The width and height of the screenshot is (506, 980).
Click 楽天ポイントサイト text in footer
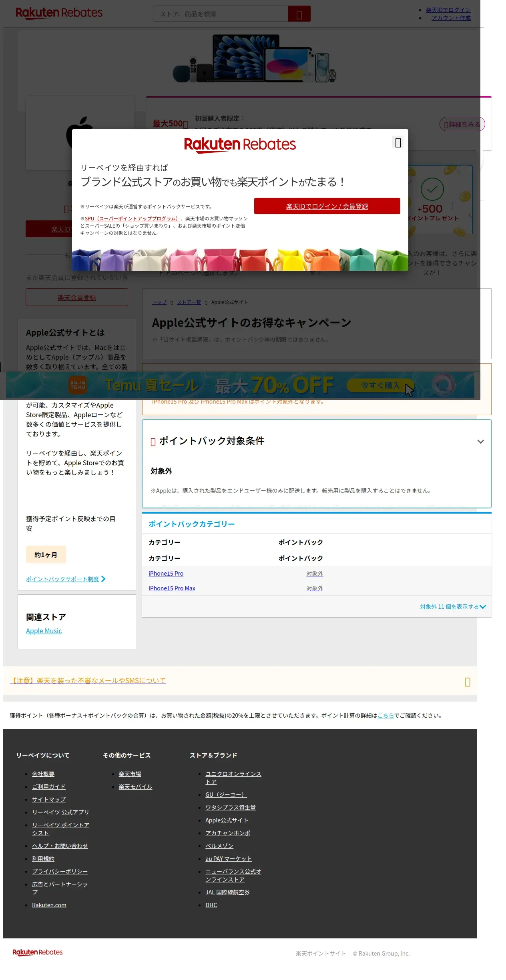(x=321, y=954)
